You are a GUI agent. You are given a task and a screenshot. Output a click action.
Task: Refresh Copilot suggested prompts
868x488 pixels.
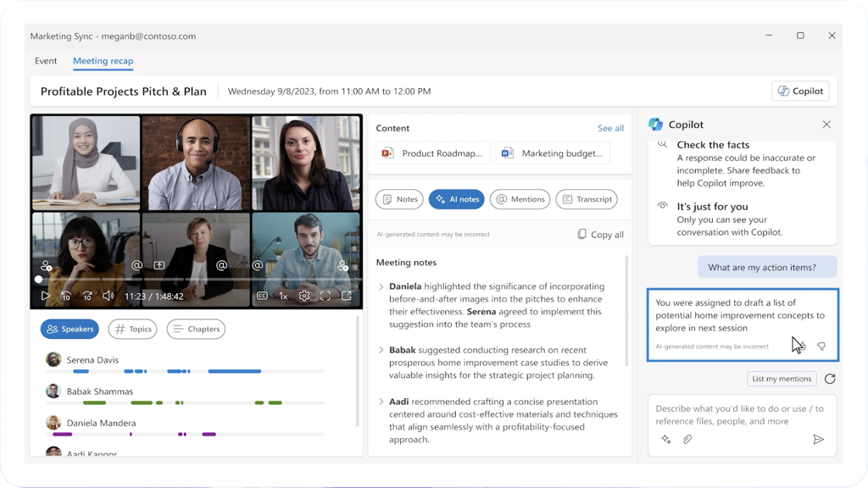pyautogui.click(x=830, y=379)
